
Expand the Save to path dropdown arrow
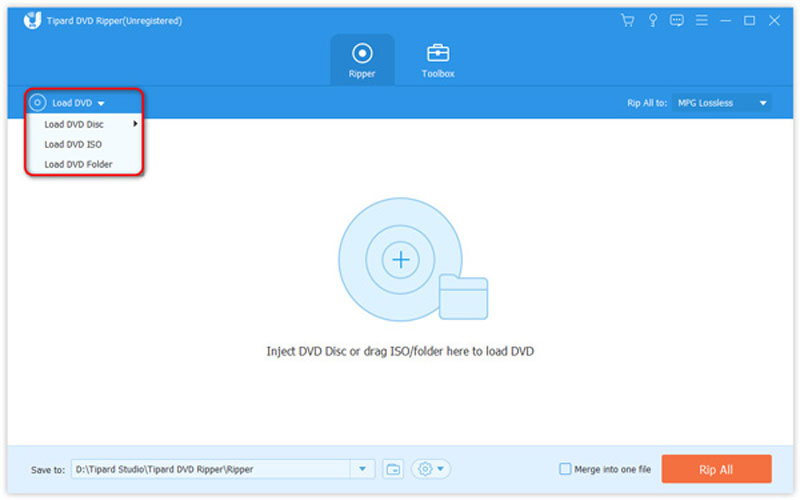pyautogui.click(x=361, y=469)
